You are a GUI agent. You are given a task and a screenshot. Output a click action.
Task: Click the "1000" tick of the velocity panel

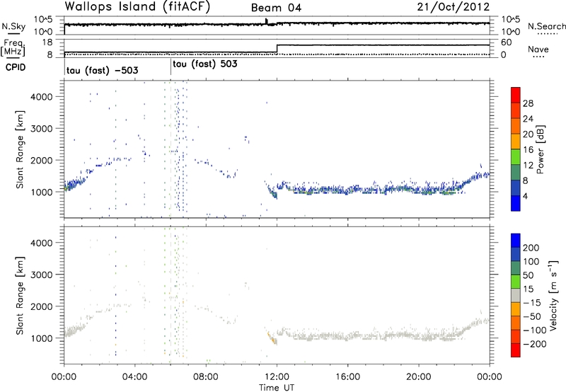point(42,338)
